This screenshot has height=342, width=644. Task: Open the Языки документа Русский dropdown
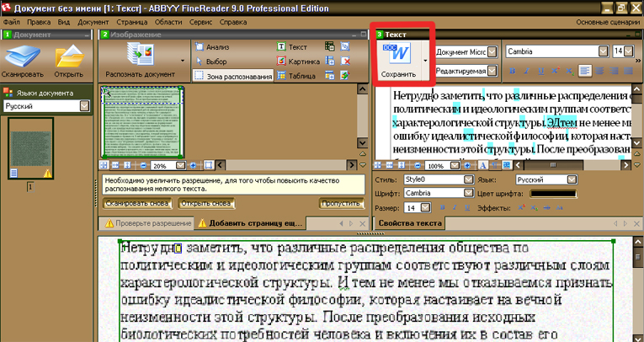[84, 106]
